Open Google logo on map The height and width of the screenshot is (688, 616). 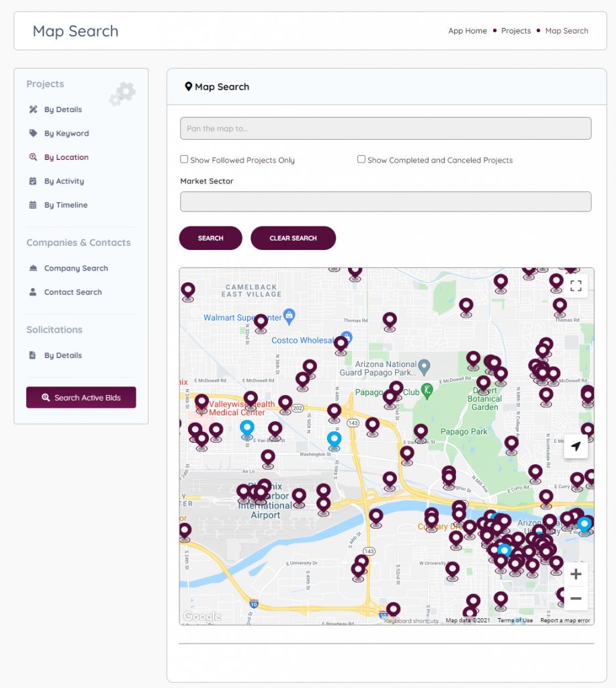coord(202,616)
